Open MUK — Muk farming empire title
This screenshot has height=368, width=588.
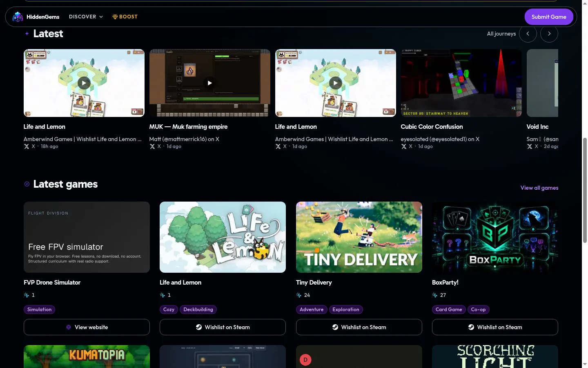pyautogui.click(x=188, y=127)
